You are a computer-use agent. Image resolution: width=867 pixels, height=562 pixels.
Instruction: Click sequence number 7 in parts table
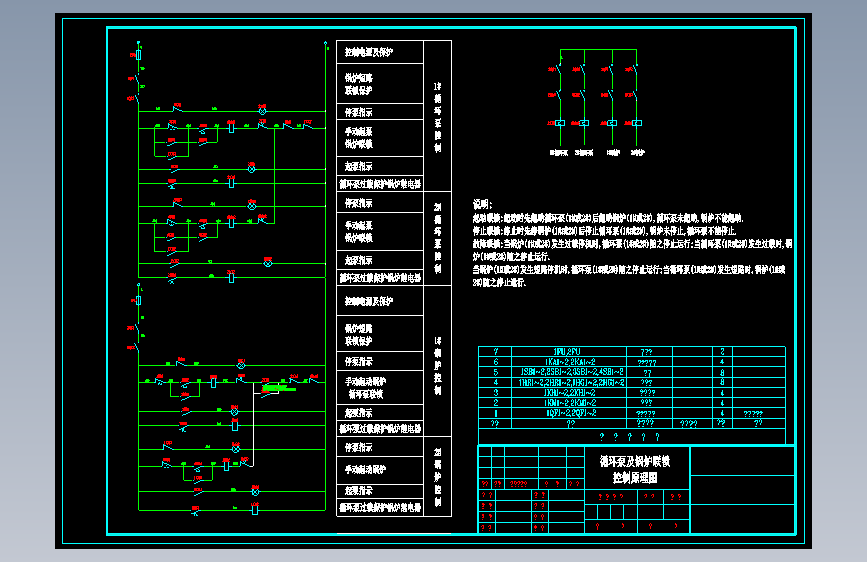(495, 352)
